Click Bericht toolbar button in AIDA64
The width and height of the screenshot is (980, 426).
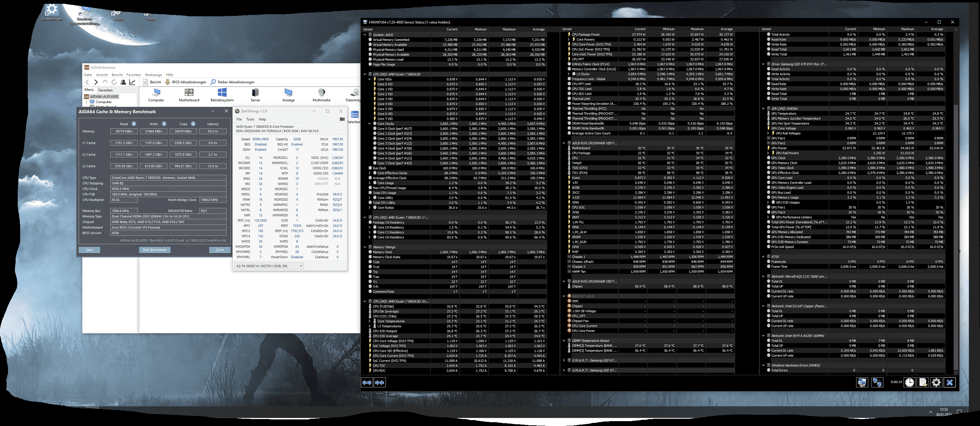coord(152,82)
